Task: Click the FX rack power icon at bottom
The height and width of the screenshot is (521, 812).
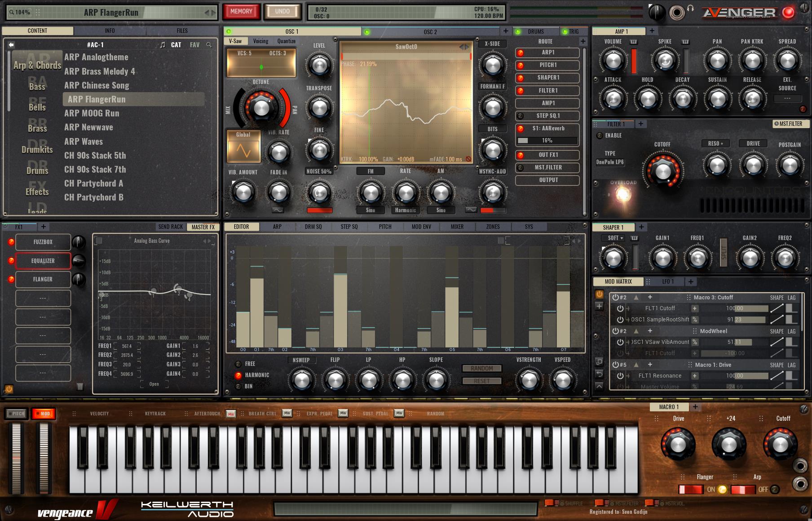Action: (9, 389)
